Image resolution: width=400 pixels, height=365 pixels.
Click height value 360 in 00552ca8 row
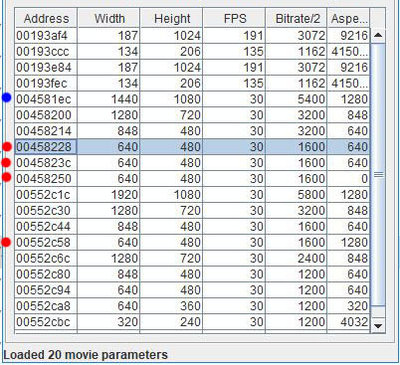pos(171,306)
